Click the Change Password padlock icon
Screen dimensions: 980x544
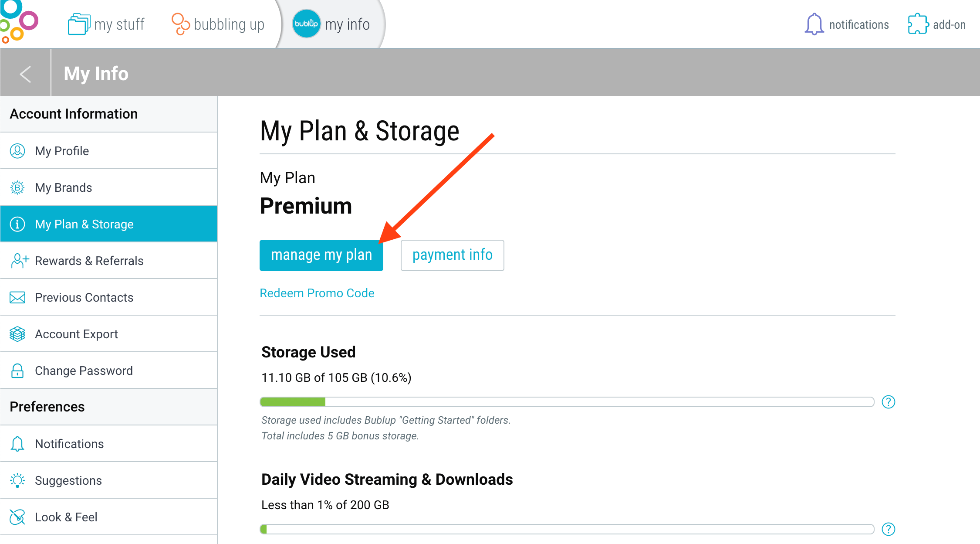point(17,371)
